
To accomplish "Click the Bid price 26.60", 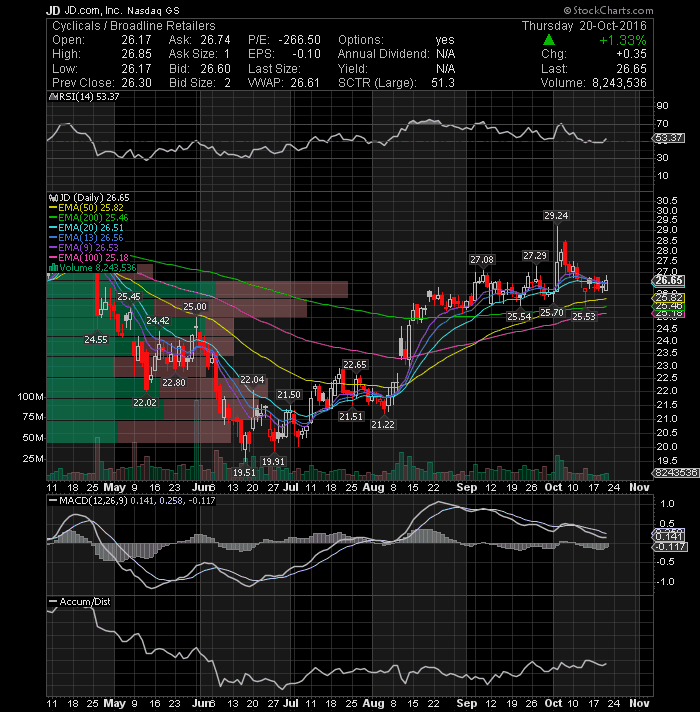I will pos(215,69).
